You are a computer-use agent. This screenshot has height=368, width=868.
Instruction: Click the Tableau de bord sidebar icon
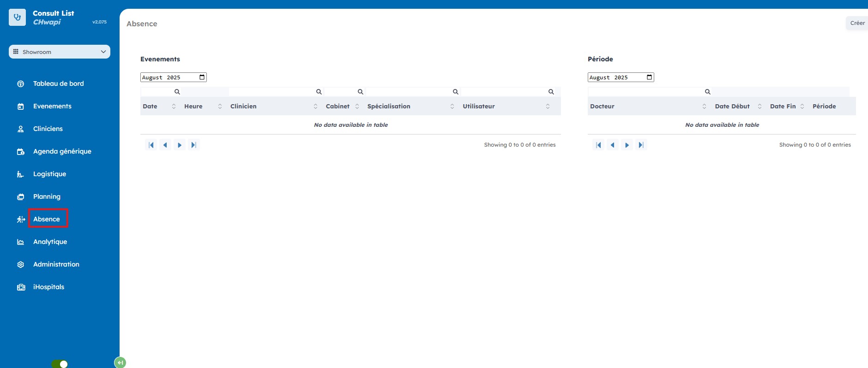tap(20, 84)
